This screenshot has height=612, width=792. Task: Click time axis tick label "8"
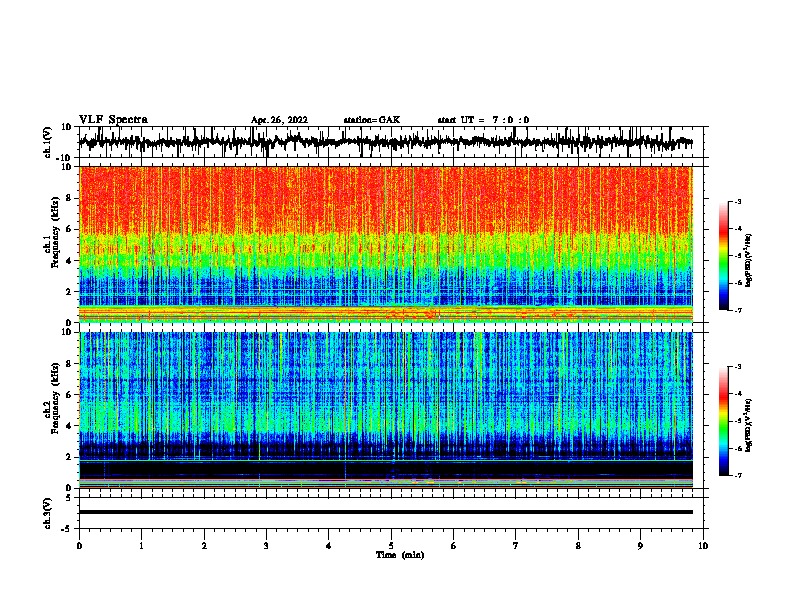(578, 546)
